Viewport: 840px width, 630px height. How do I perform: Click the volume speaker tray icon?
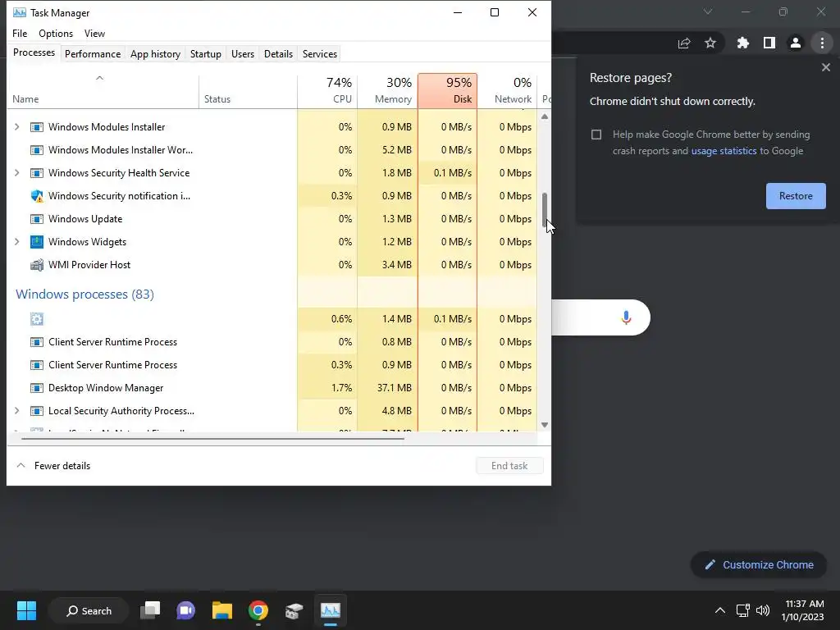click(x=763, y=610)
